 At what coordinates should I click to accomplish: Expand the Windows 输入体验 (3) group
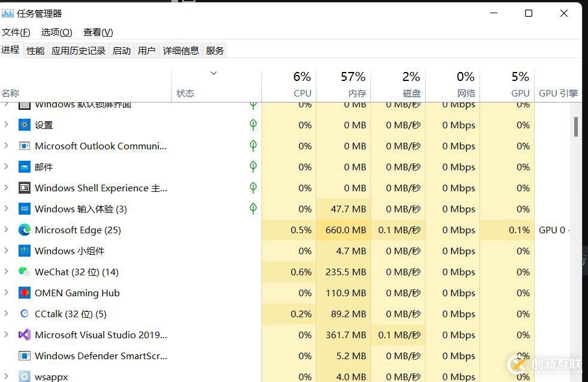[x=6, y=209]
